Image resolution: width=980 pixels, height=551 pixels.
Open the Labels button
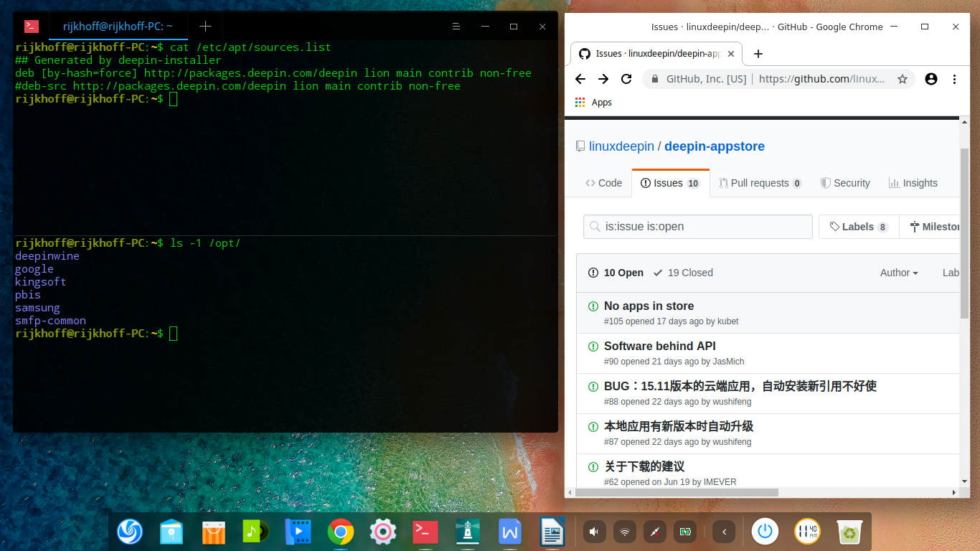click(x=859, y=227)
